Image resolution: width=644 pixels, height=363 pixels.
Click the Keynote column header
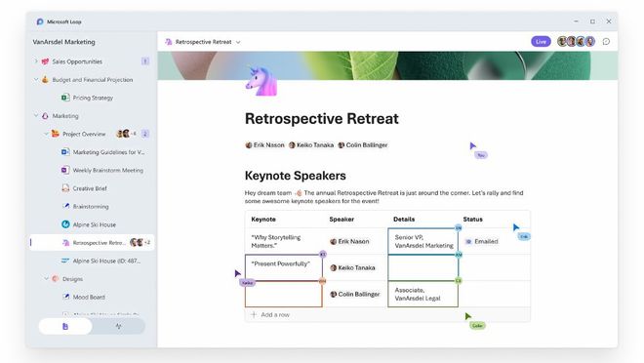coord(263,220)
